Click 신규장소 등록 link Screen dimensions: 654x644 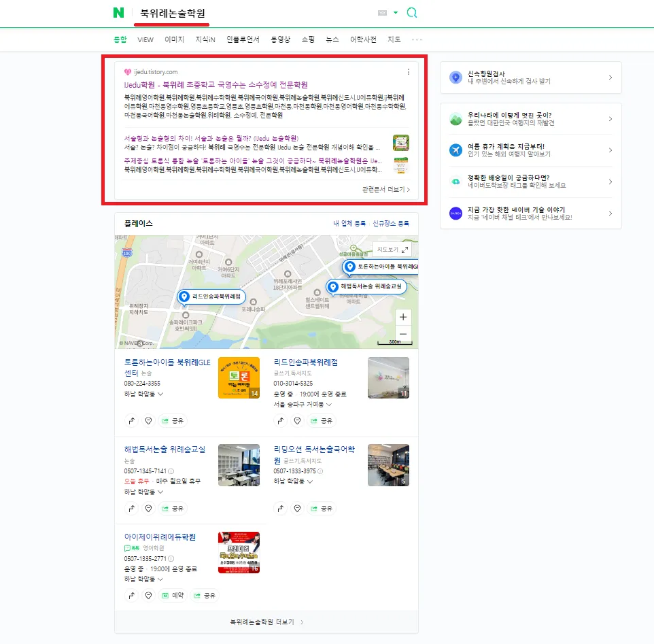point(391,223)
